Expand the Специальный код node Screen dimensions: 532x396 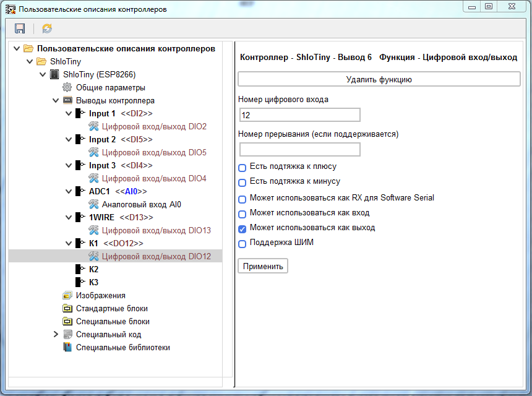(56, 334)
